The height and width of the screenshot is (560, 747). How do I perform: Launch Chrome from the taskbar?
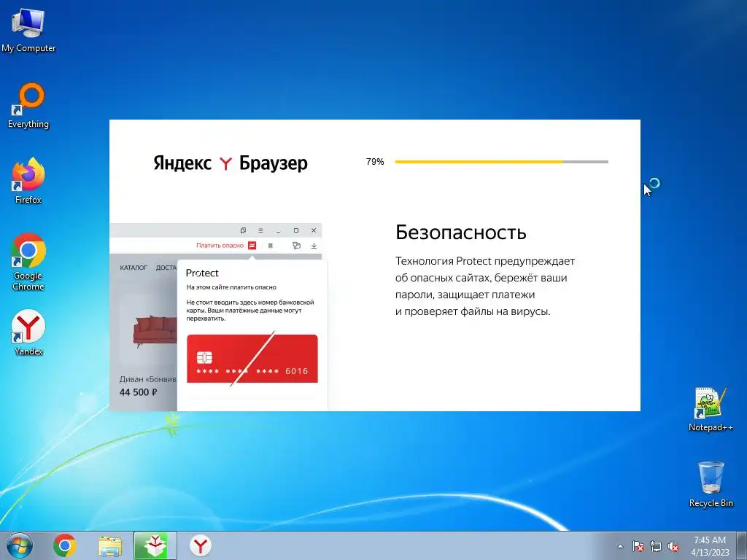pos(65,545)
